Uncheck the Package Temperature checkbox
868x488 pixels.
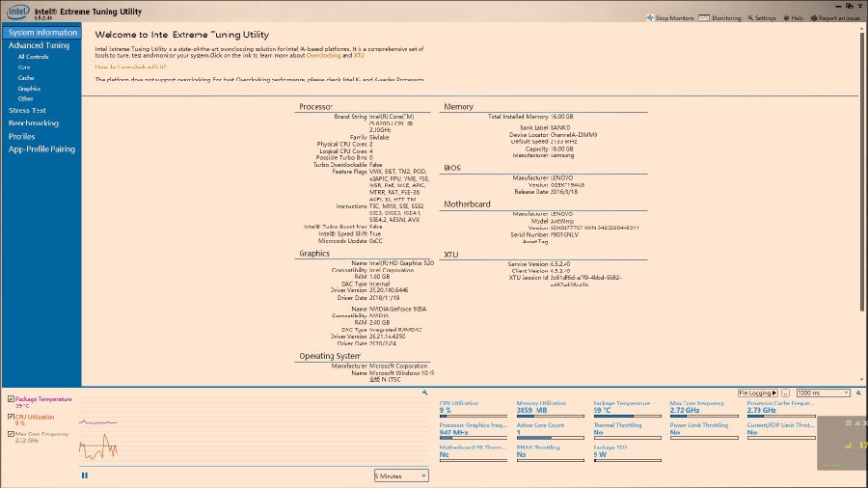pos(11,399)
